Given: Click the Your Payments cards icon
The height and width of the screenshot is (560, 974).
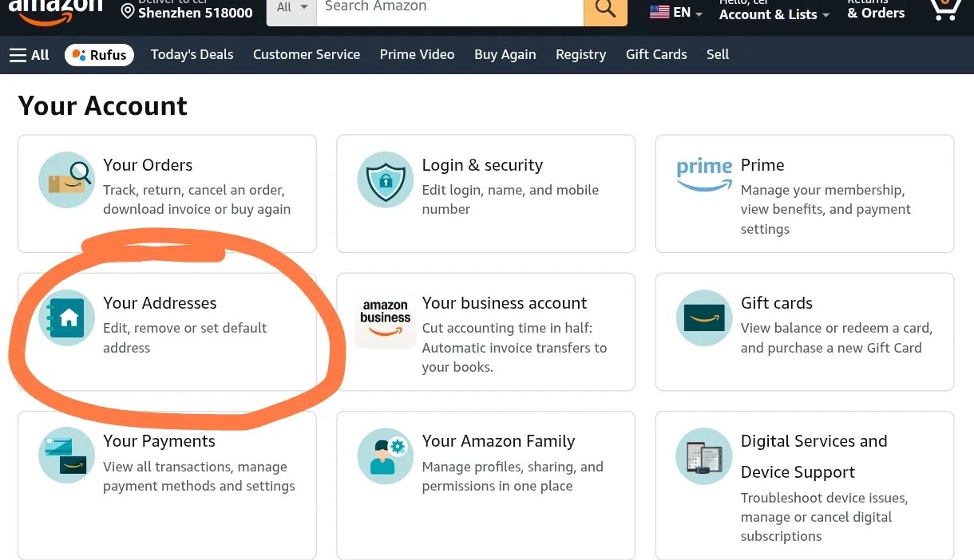Looking at the screenshot, I should (x=67, y=456).
